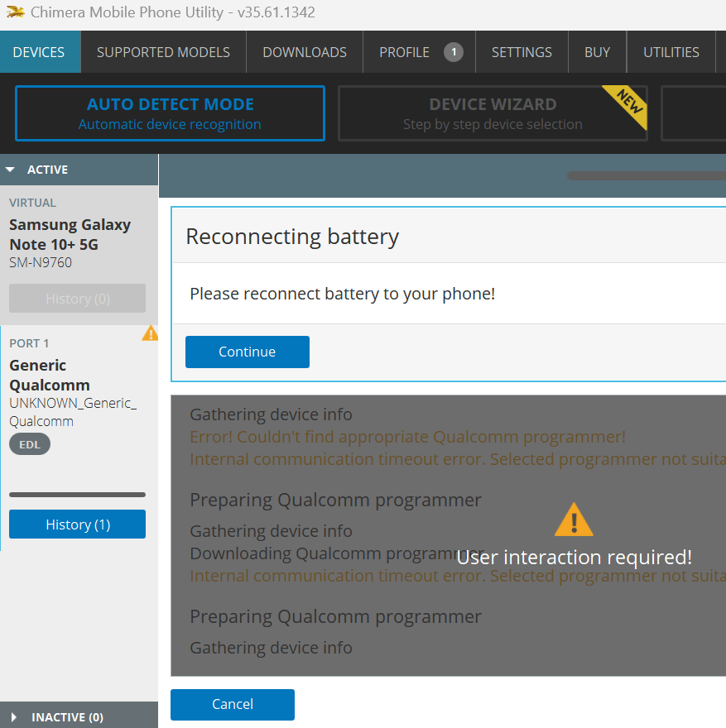Select the Samsung Galaxy Note 10+ 5G device entry
Viewport: 726px width, 728px height.
70,235
